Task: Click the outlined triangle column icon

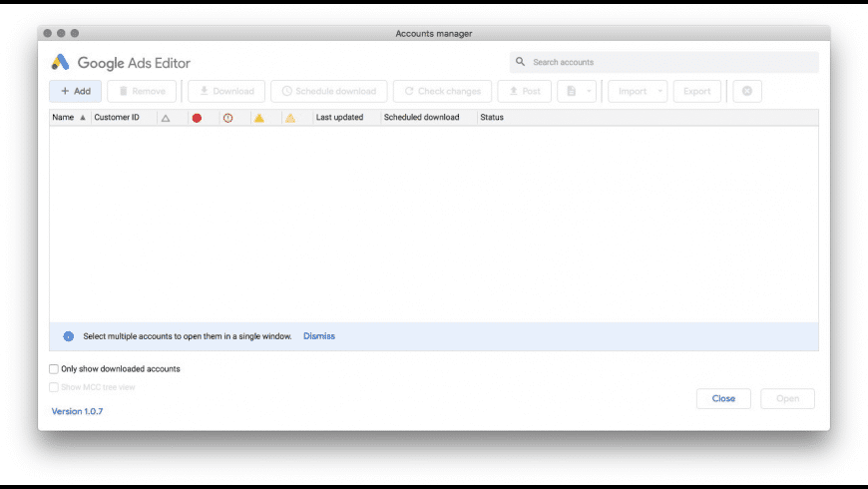Action: pos(166,118)
